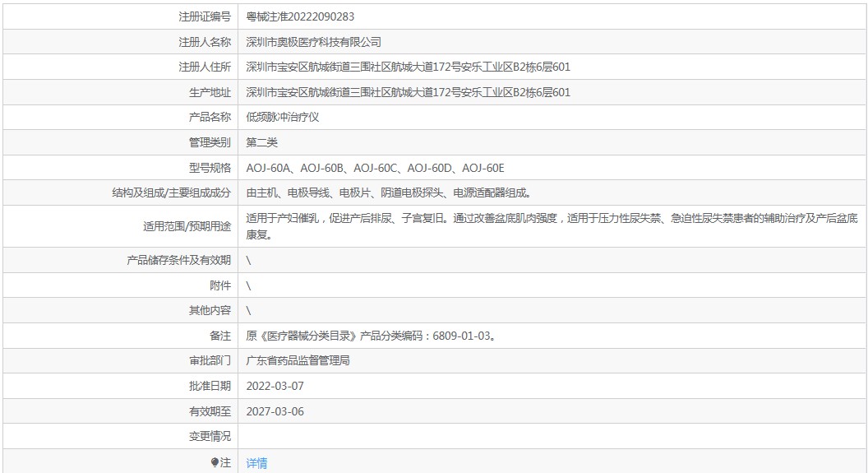Click the 结构及组成/主要组成成分 label

click(x=171, y=192)
